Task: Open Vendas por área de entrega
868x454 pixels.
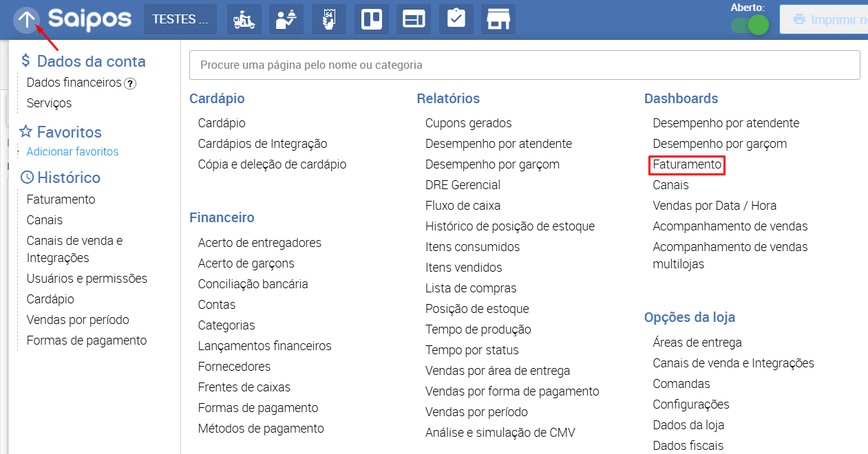Action: (498, 371)
